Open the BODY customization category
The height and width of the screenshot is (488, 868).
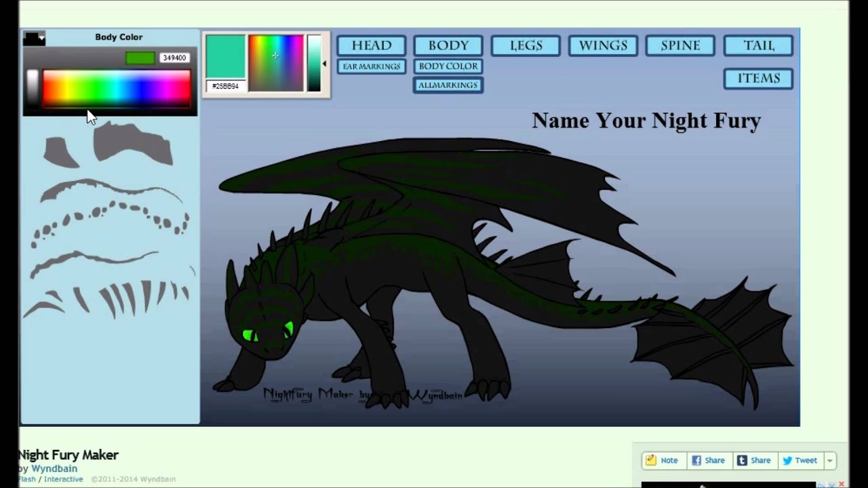point(448,45)
